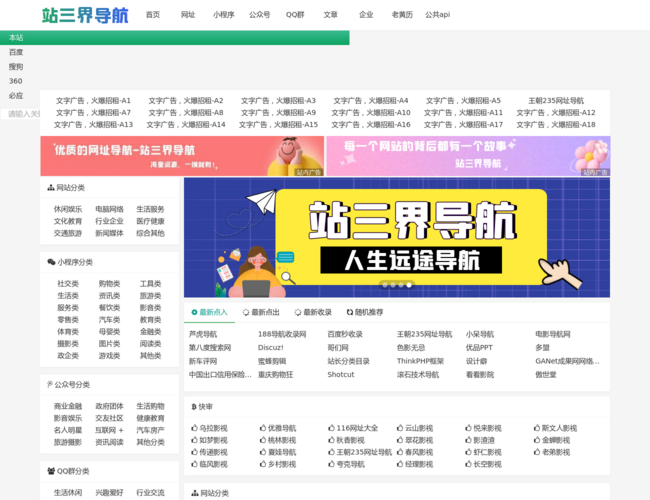650x500 pixels.
Task: Click thumbs-up icon beside 临风影视
Action: pos(194,464)
